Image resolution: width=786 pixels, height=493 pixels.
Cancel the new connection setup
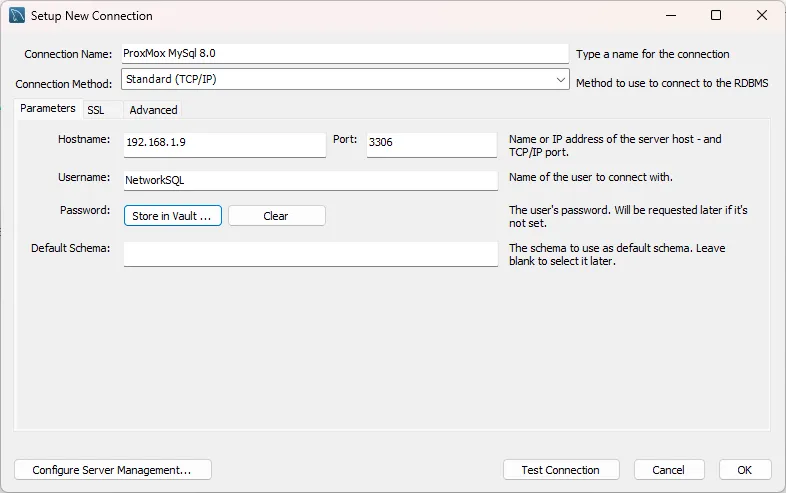669,470
